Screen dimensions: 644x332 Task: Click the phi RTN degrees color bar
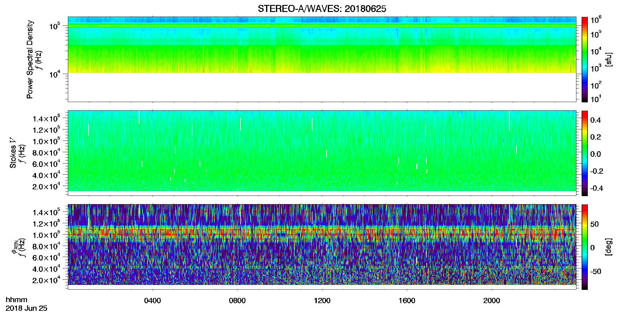pyautogui.click(x=585, y=247)
